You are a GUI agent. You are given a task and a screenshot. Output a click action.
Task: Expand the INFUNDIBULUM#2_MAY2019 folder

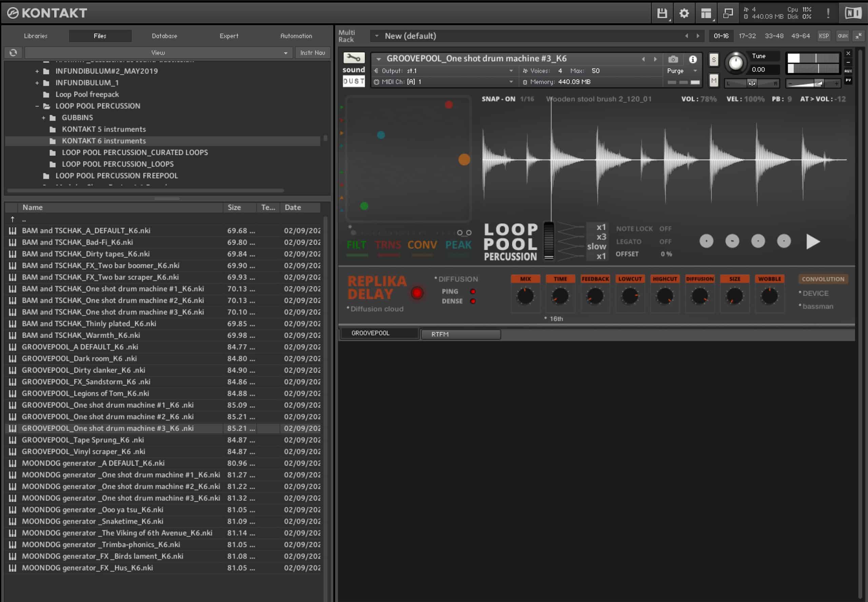pyautogui.click(x=37, y=71)
